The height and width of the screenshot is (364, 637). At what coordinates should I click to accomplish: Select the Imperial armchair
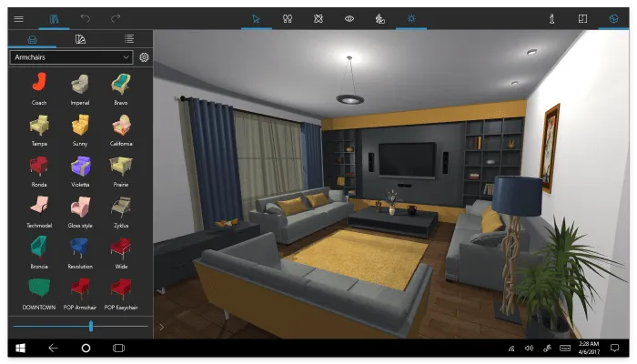pyautogui.click(x=80, y=89)
